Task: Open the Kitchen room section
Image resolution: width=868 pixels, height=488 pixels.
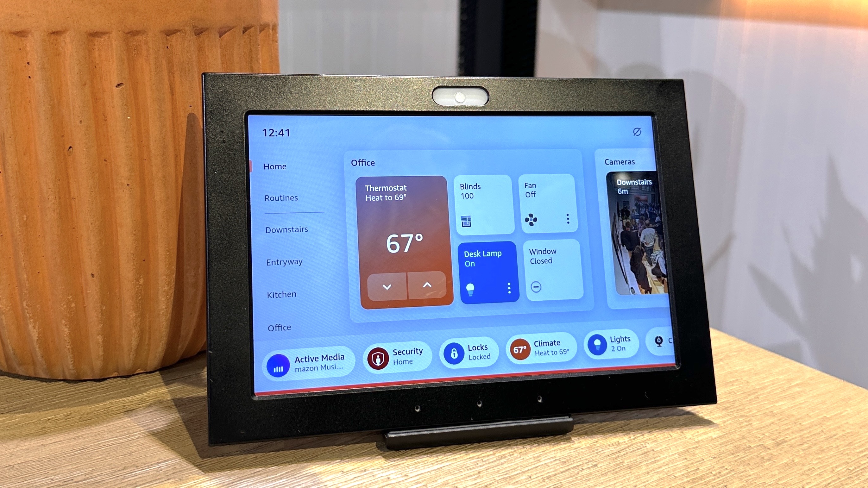Action: [x=281, y=294]
